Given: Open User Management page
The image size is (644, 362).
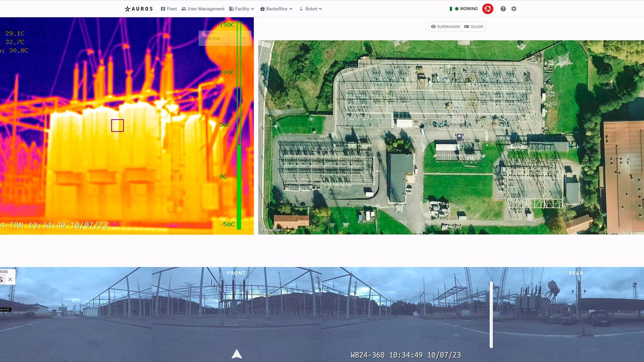Looking at the screenshot, I should tap(203, 9).
